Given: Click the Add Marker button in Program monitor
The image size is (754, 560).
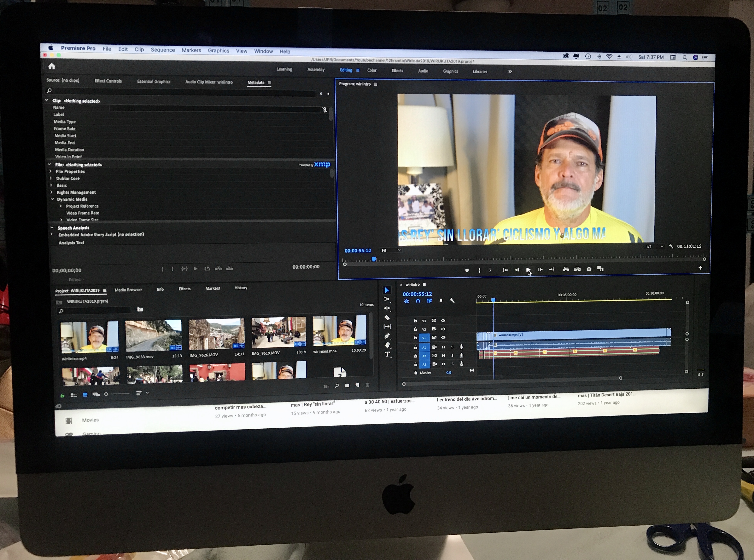Looking at the screenshot, I should click(467, 270).
